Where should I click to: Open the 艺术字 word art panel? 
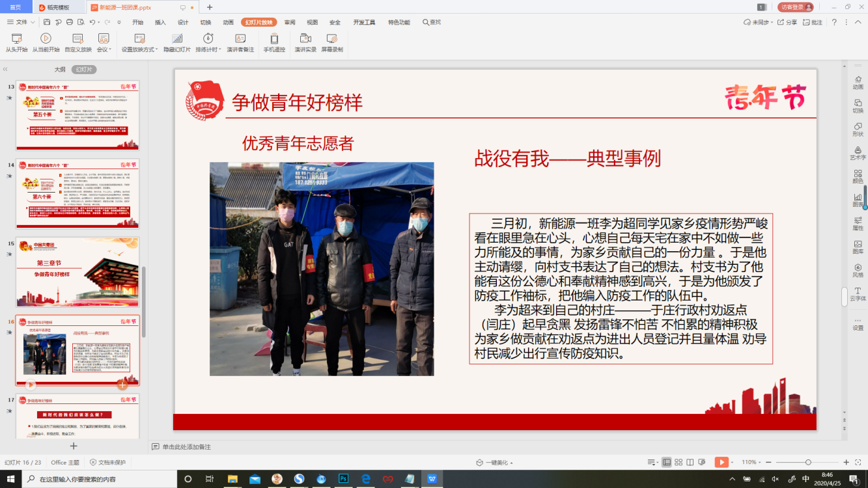(858, 153)
